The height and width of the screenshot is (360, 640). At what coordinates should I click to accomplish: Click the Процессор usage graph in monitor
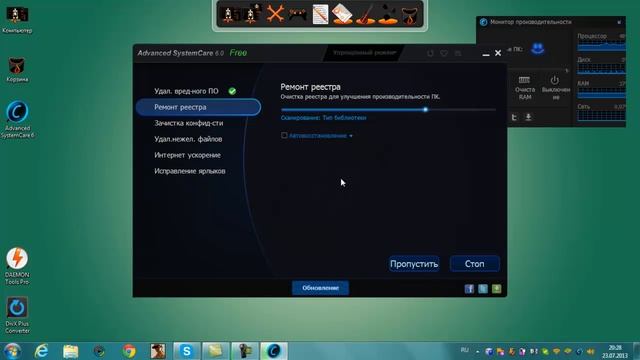pos(601,46)
